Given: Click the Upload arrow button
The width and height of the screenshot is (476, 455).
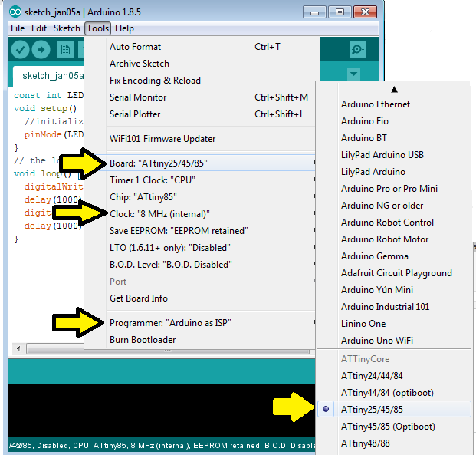Looking at the screenshot, I should (x=41, y=50).
